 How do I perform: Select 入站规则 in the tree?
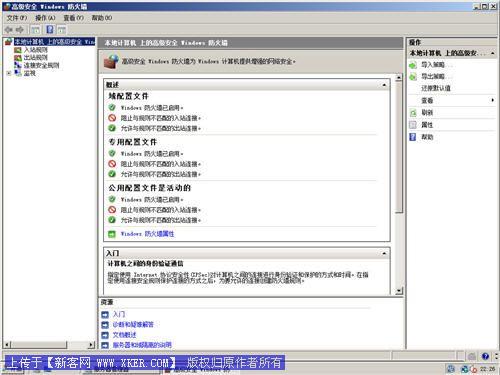coord(35,50)
